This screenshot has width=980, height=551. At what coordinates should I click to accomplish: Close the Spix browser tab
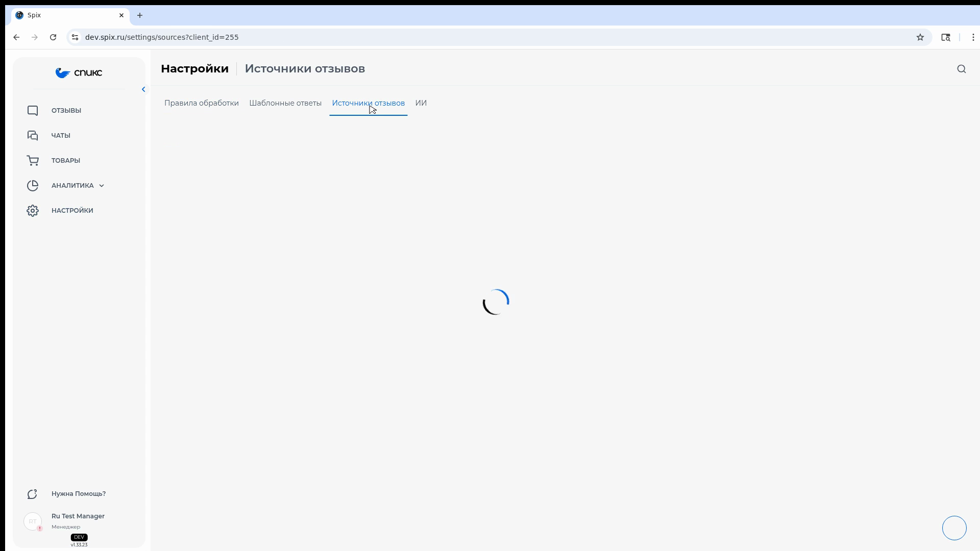point(121,15)
